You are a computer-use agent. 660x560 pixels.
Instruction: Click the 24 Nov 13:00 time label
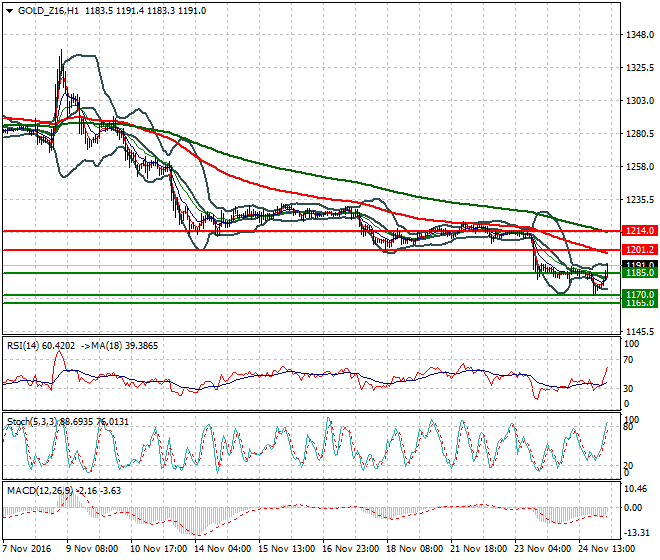click(606, 549)
